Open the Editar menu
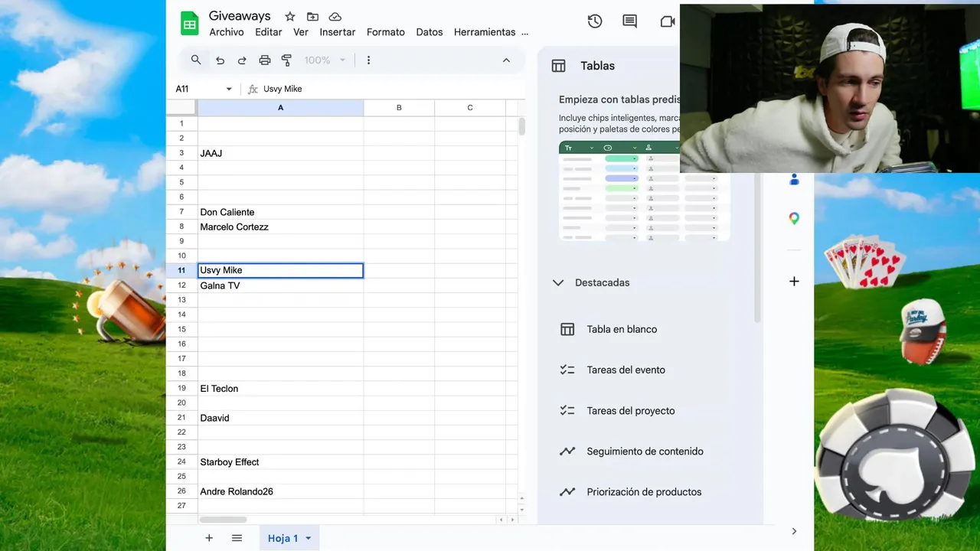The width and height of the screenshot is (980, 551). point(269,32)
